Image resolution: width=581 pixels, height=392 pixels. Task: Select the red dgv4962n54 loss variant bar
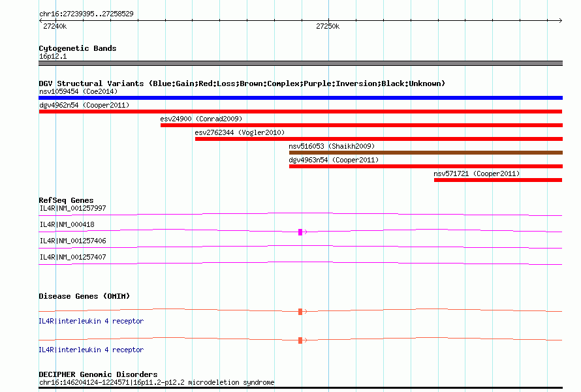pos(300,112)
